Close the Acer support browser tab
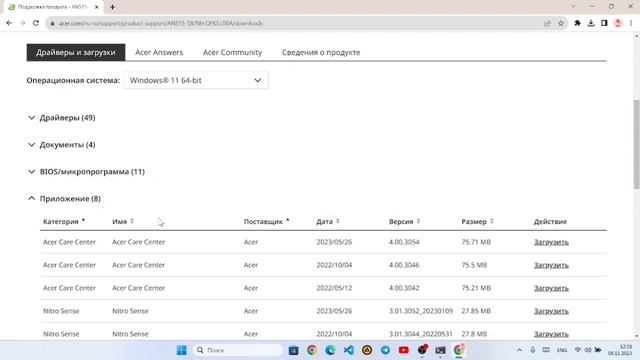This screenshot has height=360, width=640. coord(96,7)
